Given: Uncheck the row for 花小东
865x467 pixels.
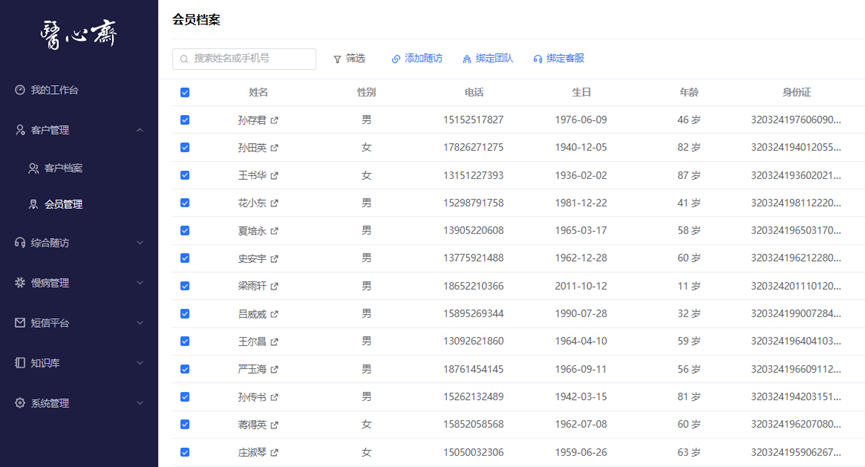Looking at the screenshot, I should [x=185, y=203].
